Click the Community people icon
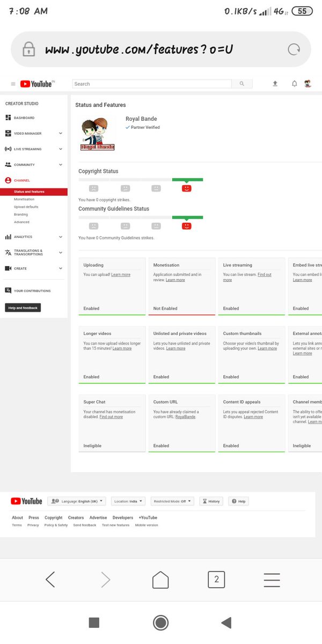This screenshot has width=322, height=644. pos(8,165)
